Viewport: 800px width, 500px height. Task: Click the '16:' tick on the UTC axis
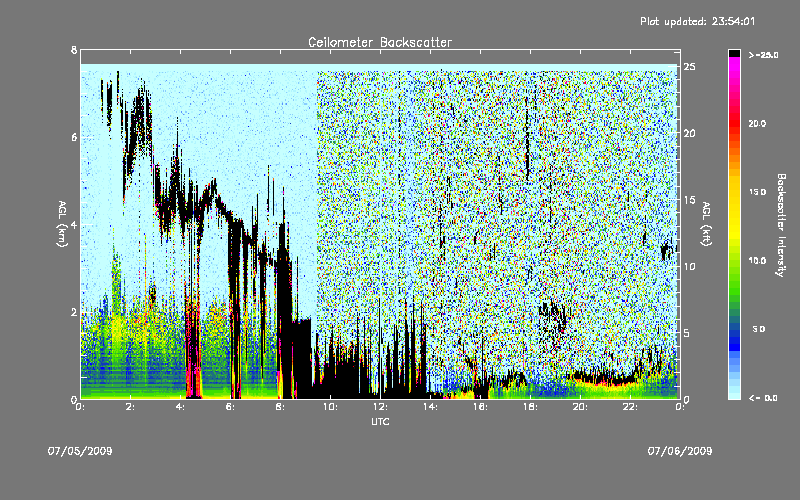(481, 407)
